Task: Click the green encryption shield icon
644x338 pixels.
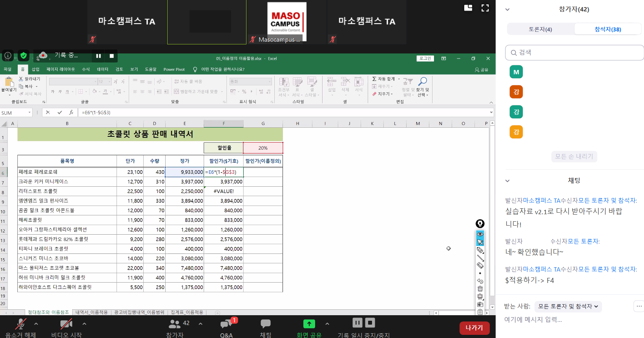Action: coord(24,55)
